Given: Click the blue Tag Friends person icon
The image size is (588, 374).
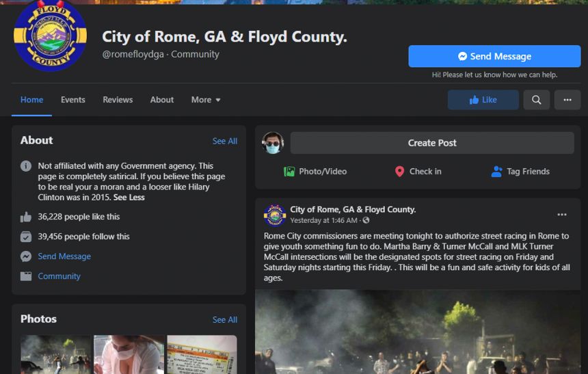Looking at the screenshot, I should (496, 172).
